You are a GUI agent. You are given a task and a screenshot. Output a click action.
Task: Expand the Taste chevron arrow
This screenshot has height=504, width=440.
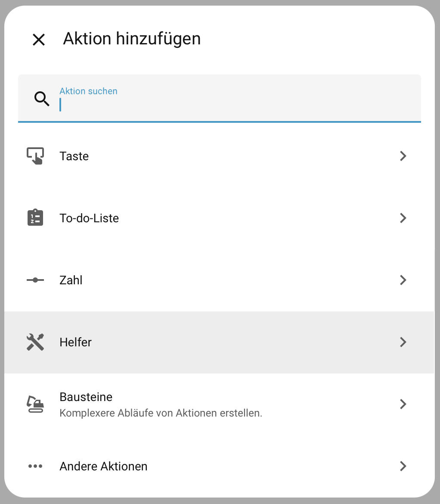pyautogui.click(x=403, y=156)
